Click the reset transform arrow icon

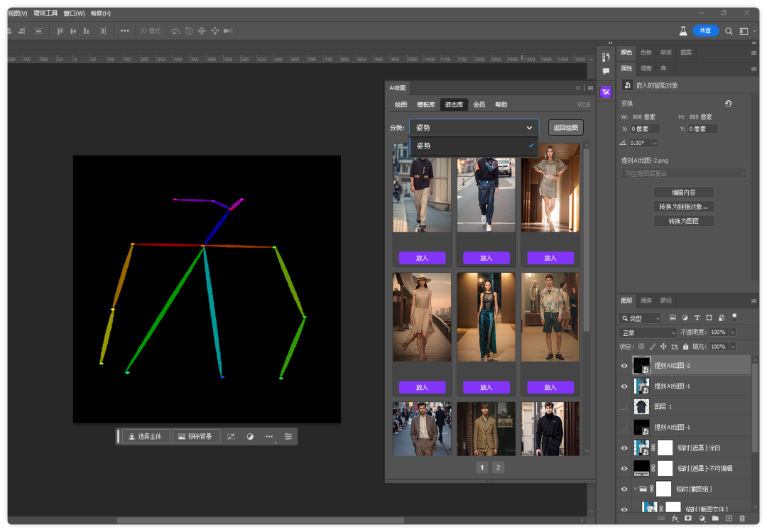(728, 104)
